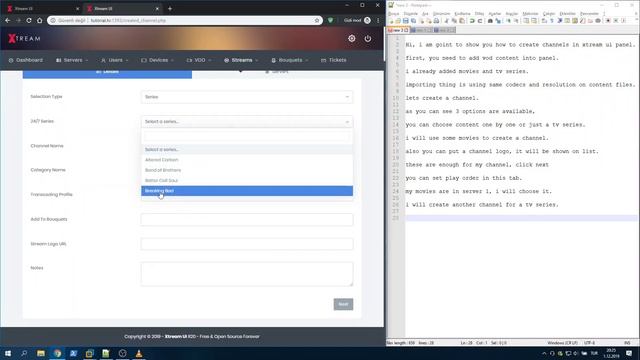Click Notepad++ Save toolbar icon
Screen dimensions: 640x360
click(406, 21)
